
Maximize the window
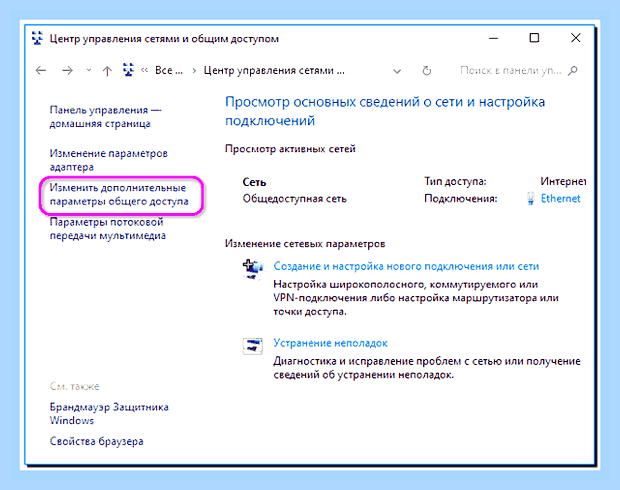[534, 38]
